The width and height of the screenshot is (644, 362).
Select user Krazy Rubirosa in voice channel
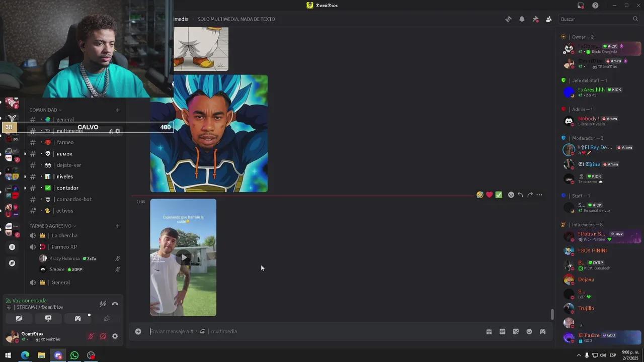pos(79,258)
